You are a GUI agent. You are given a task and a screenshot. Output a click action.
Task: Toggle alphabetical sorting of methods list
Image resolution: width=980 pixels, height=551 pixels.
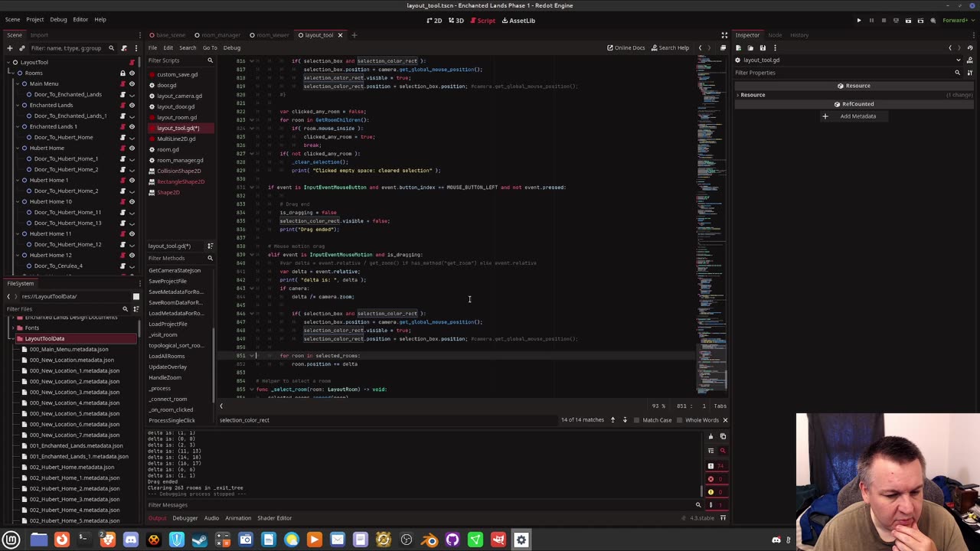coord(210,246)
